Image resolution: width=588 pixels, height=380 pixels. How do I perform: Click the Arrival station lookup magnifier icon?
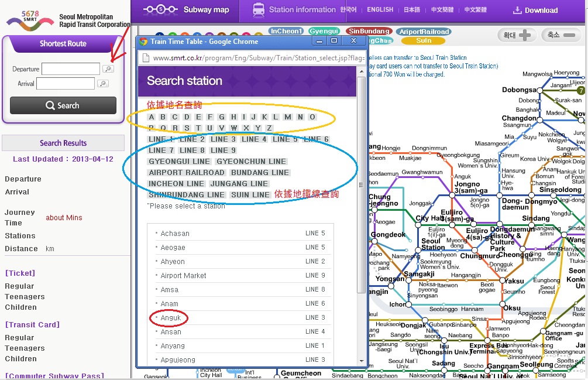103,83
